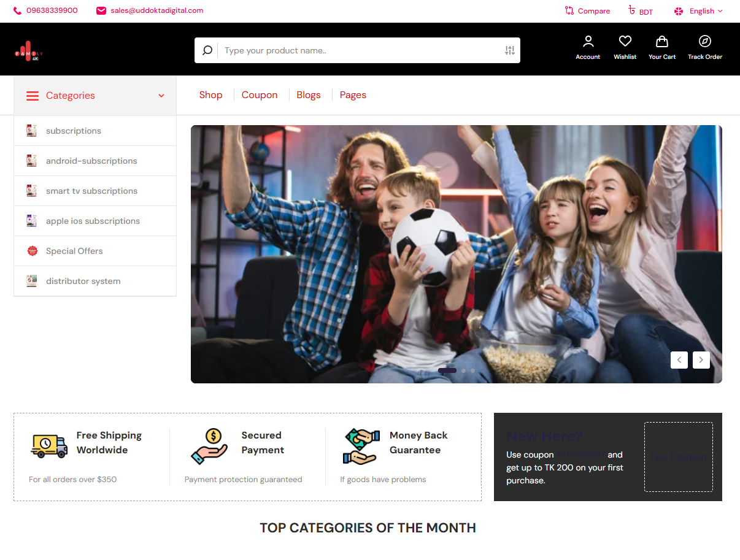Go to Blogs page
Viewport: 740px width, 560px height.
(x=309, y=95)
